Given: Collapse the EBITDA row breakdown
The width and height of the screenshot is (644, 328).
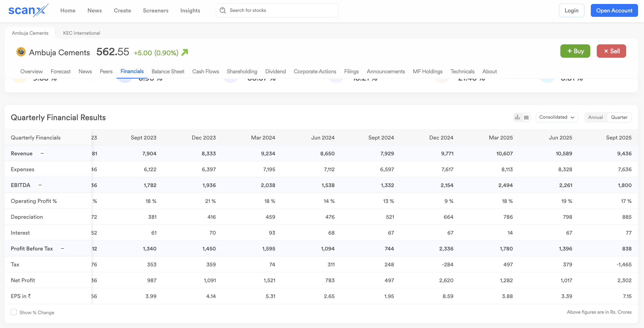Looking at the screenshot, I should point(40,185).
